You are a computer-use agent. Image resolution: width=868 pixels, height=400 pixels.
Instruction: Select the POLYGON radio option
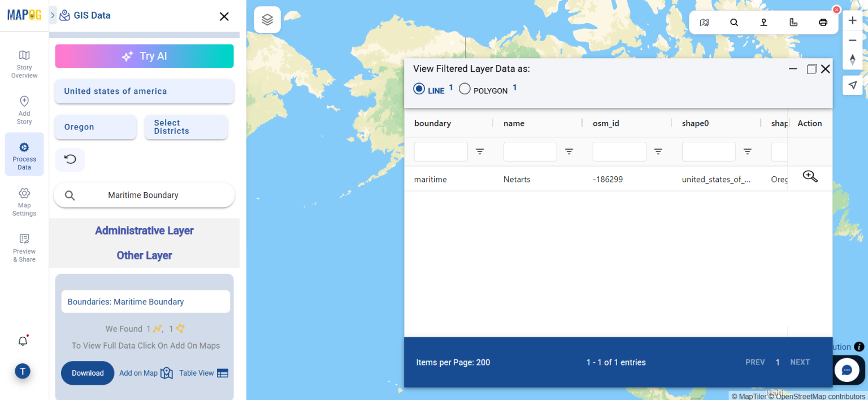(x=465, y=89)
